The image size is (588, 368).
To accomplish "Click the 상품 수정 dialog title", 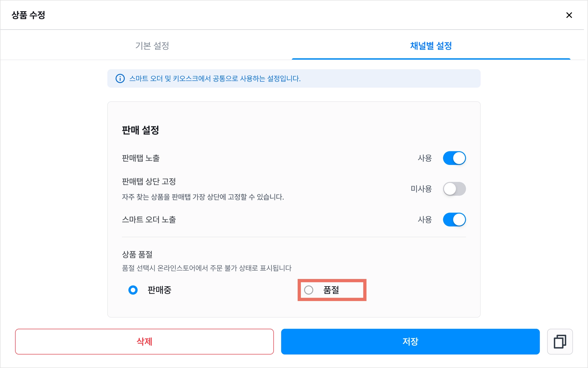I will 28,15.
